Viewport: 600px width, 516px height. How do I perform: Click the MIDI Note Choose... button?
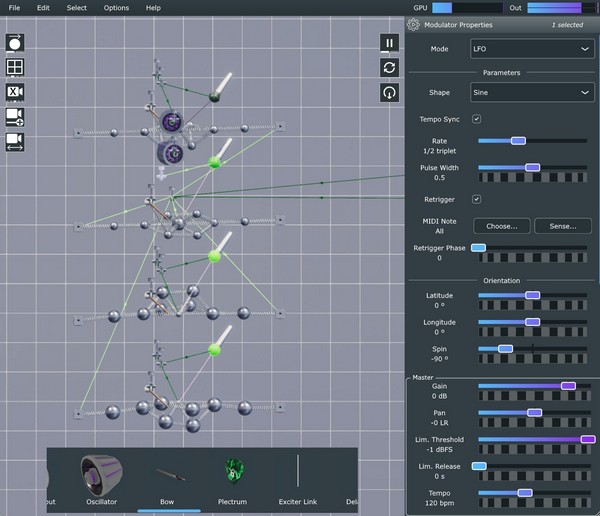pyautogui.click(x=501, y=226)
